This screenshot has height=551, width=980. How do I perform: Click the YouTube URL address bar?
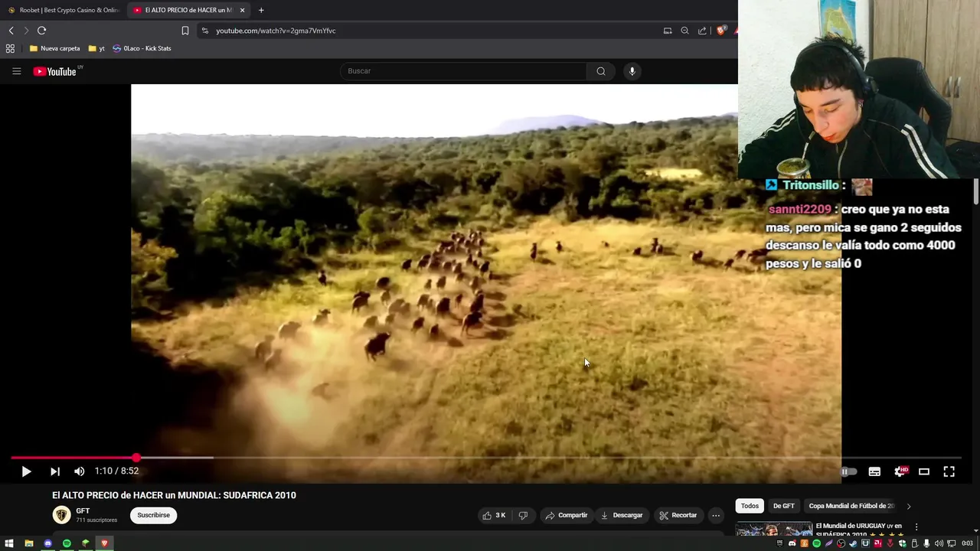(429, 31)
